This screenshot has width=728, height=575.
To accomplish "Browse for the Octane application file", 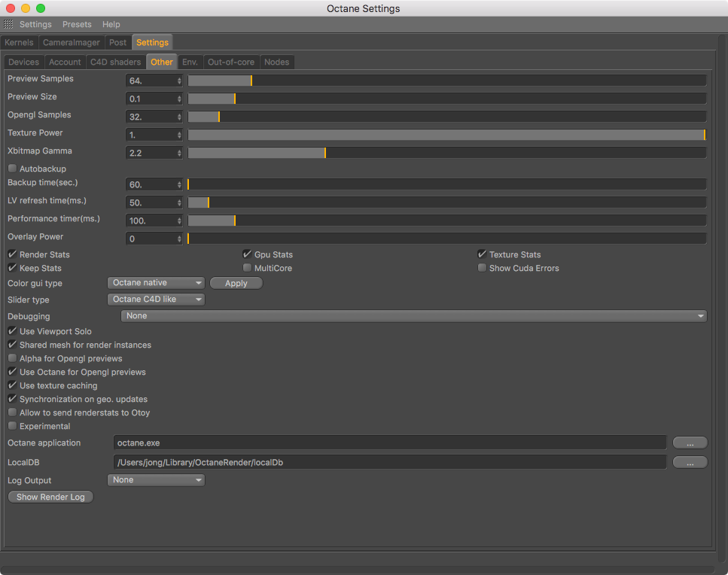I will pyautogui.click(x=690, y=443).
